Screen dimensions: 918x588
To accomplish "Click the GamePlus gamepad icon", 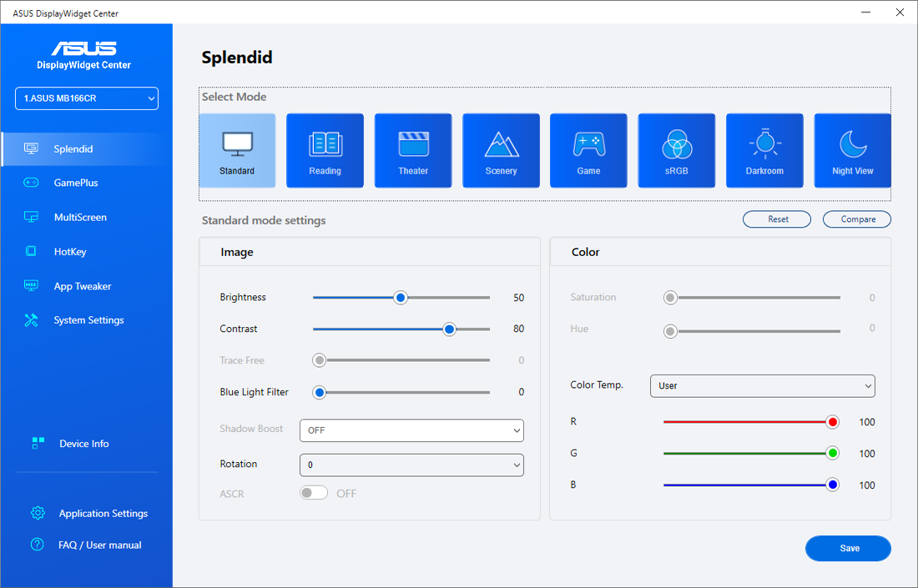I will pos(31,183).
